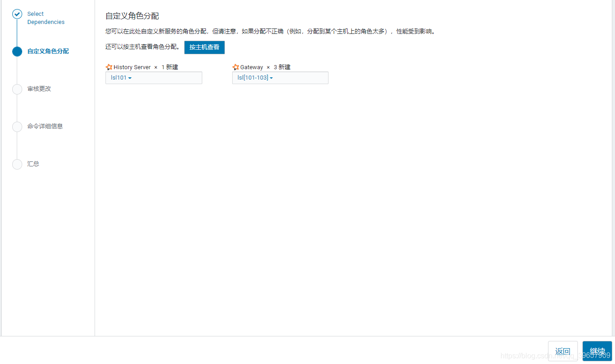The height and width of the screenshot is (364, 615).
Task: Click the Gateway host selection field
Action: click(280, 78)
